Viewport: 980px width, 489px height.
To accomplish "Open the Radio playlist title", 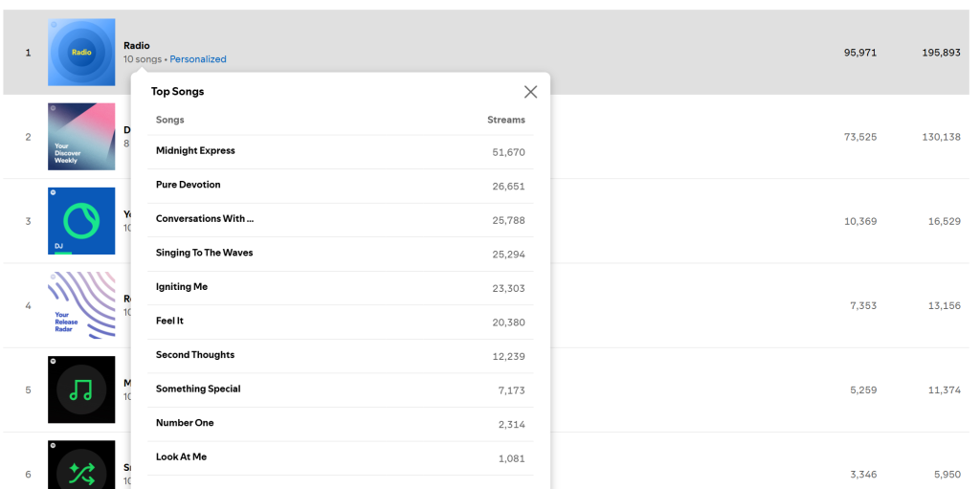I will tap(137, 45).
